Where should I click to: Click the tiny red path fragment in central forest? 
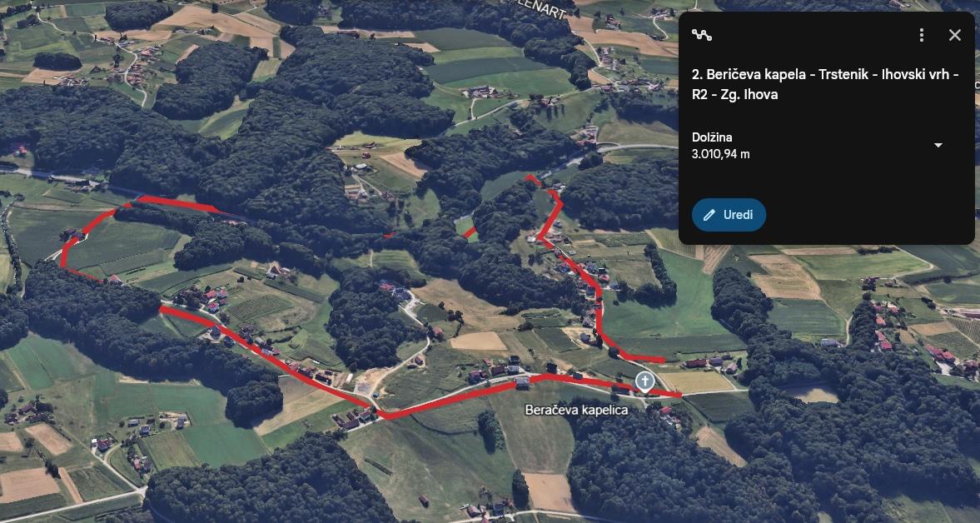pos(390,235)
